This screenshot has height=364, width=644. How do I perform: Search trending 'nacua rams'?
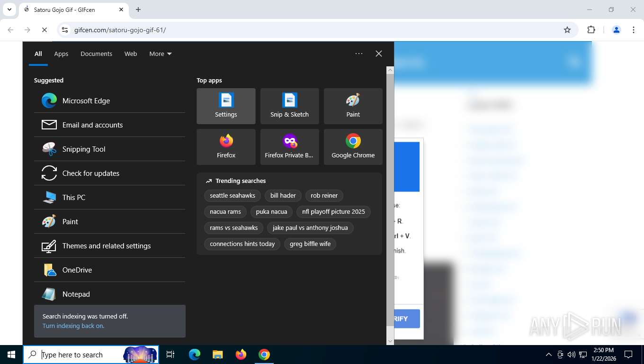(x=225, y=211)
